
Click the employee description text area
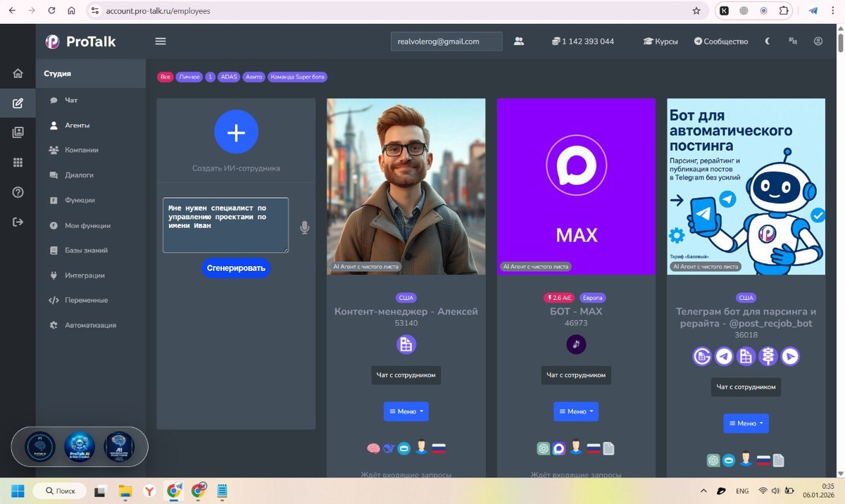coord(225,225)
